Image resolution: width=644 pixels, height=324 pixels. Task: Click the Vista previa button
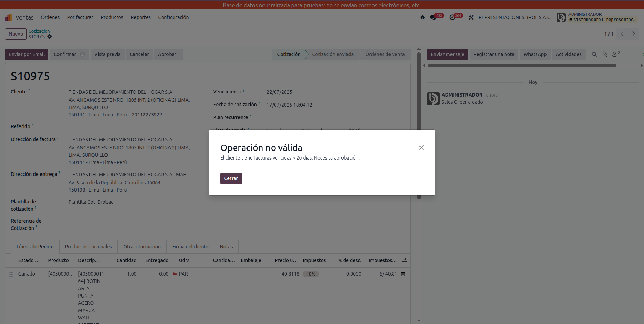click(x=107, y=54)
